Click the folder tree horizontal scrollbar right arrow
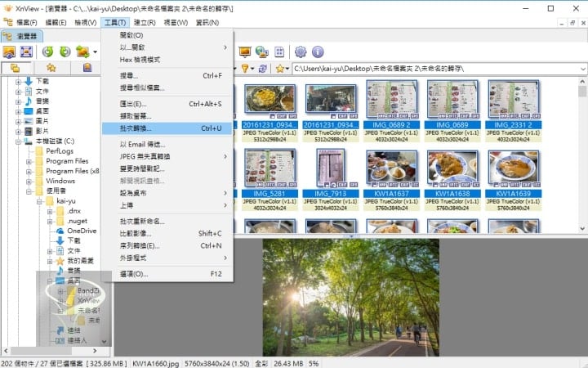Screen dimensions: 588x368 (x=95, y=351)
